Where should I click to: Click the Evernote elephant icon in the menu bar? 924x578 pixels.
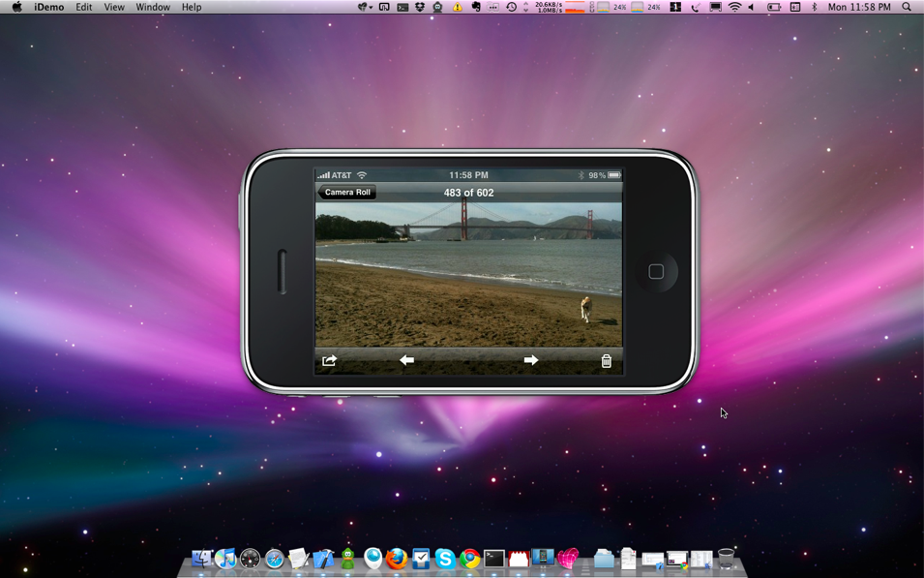point(476,7)
